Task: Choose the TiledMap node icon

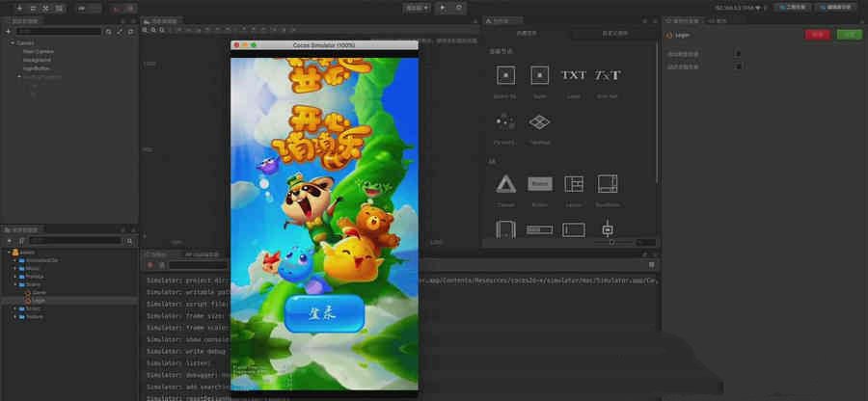Action: (540, 122)
